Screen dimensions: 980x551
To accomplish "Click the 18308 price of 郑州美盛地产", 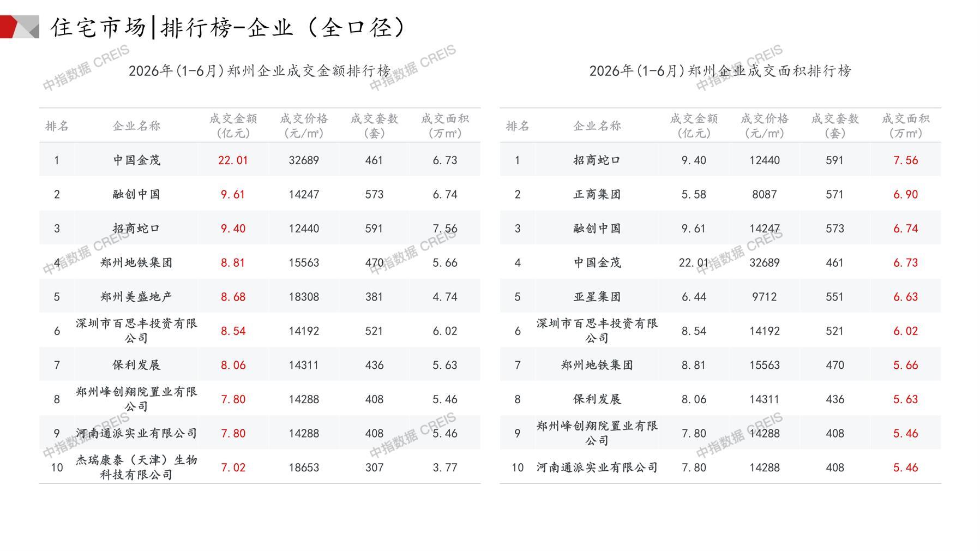I will (304, 297).
